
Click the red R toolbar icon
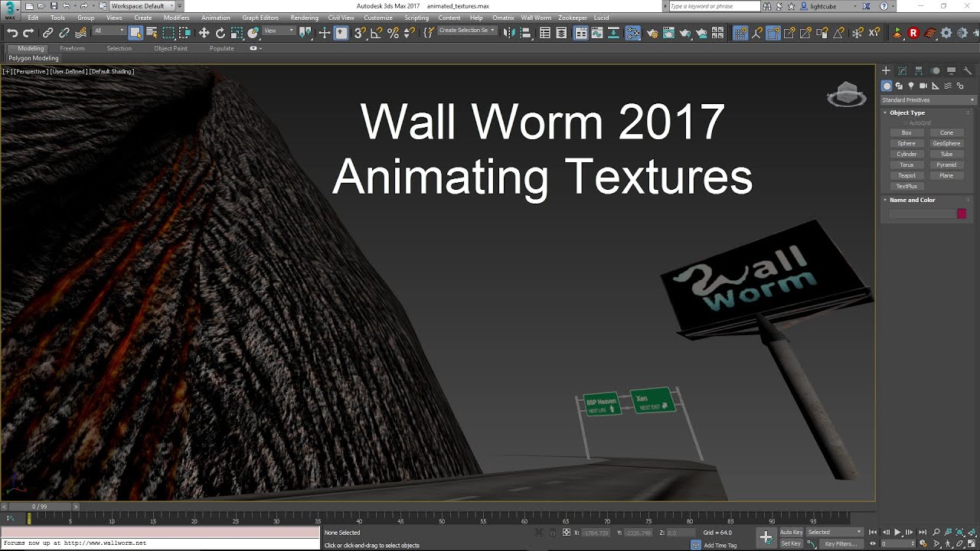(x=913, y=33)
